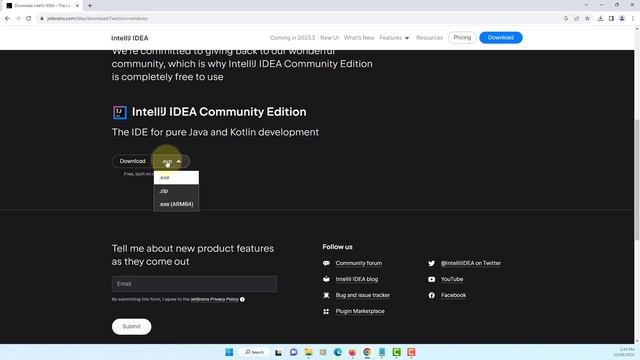The image size is (640, 360).
Task: Click the taskbar Search box
Action: tap(255, 352)
